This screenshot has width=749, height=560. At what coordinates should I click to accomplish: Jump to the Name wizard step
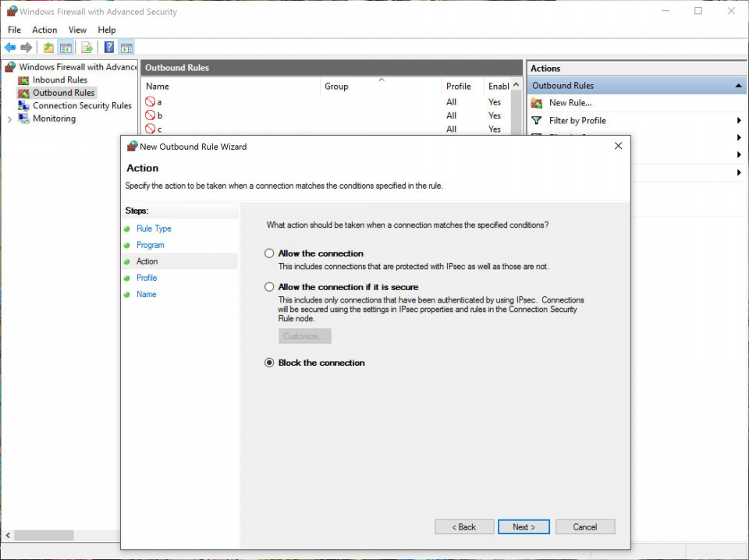[146, 294]
